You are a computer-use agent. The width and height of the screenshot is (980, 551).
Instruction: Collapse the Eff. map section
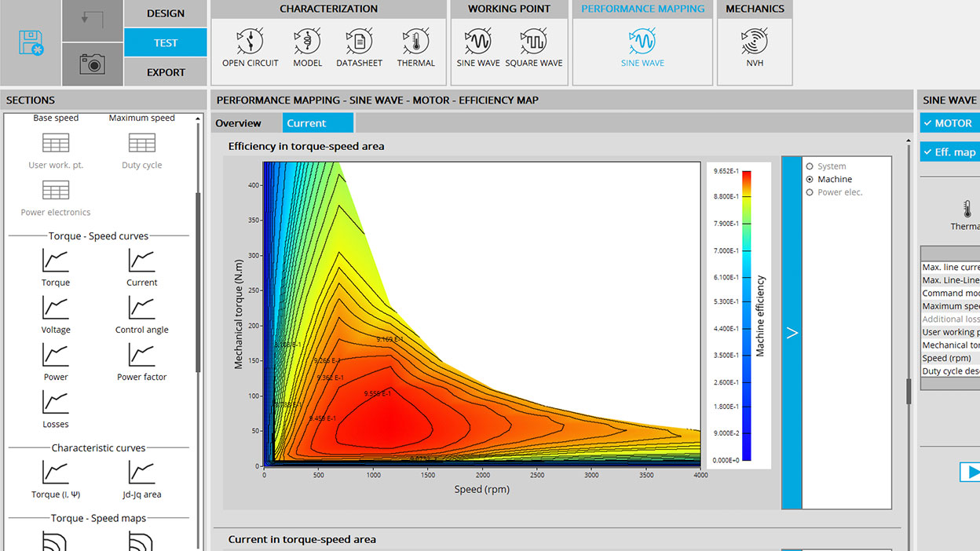point(928,152)
